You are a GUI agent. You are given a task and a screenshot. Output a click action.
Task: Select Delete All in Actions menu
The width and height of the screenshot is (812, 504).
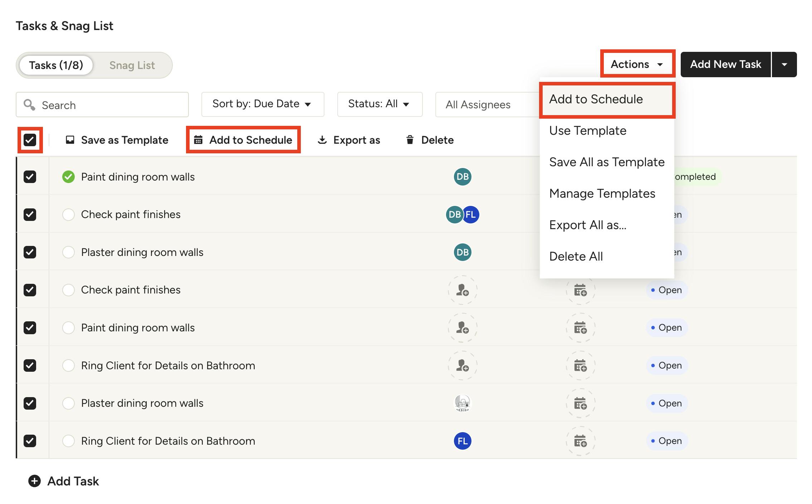point(576,257)
